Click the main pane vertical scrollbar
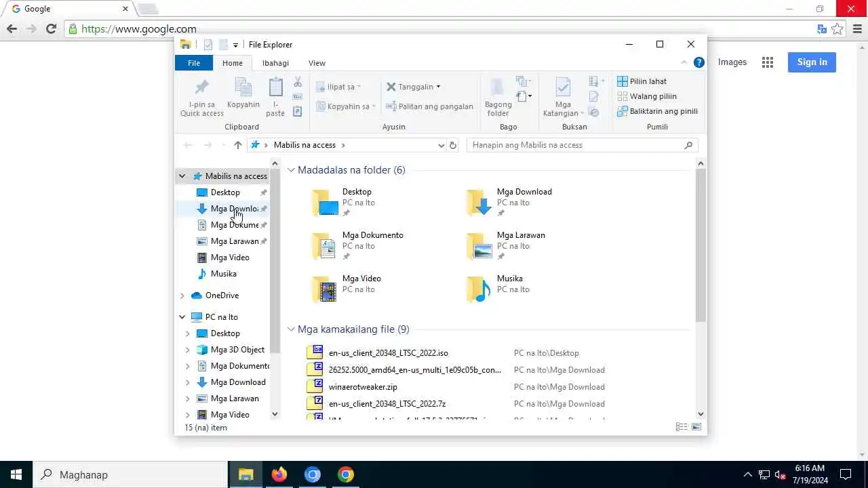This screenshot has height=488, width=868. pos(701,245)
